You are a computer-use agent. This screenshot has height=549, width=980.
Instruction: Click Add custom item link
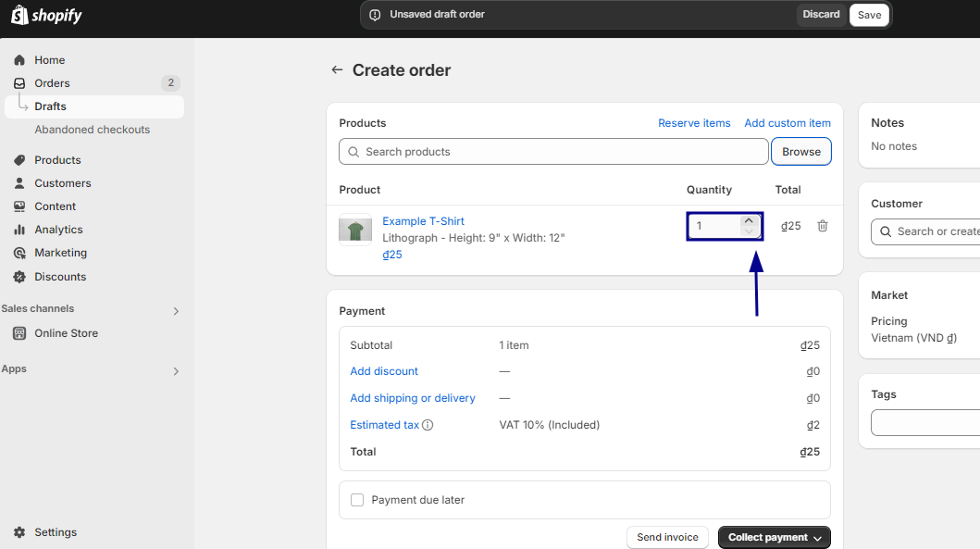click(x=788, y=123)
